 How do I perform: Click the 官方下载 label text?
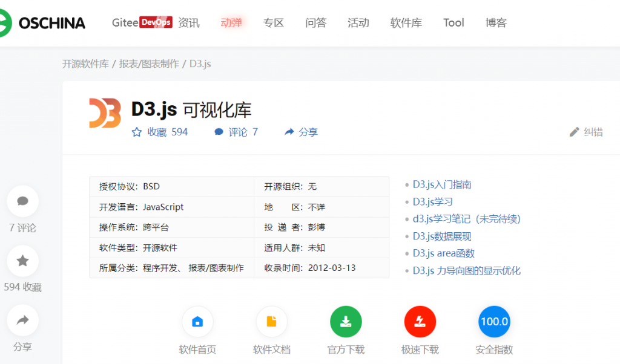click(x=346, y=349)
